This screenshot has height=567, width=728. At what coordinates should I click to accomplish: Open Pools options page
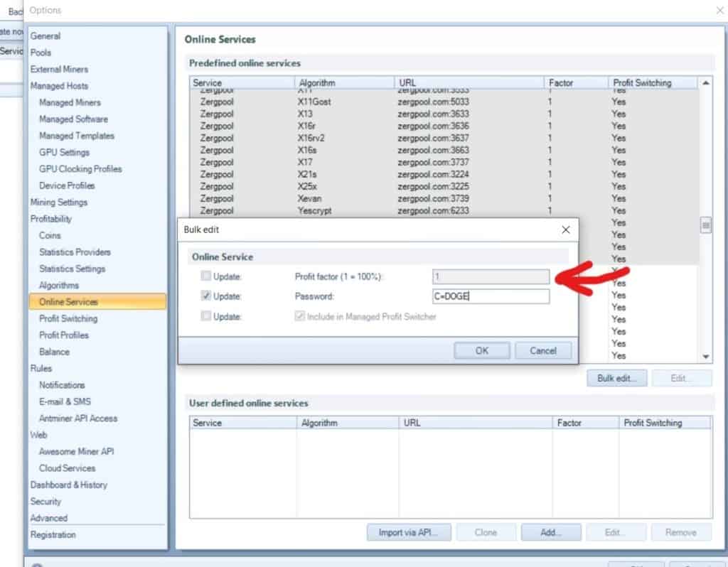[41, 53]
